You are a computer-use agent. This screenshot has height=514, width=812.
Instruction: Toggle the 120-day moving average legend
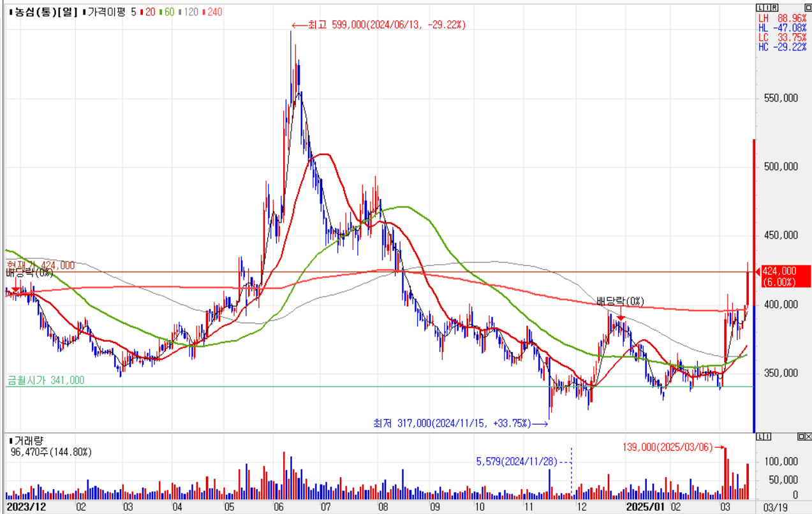pyautogui.click(x=189, y=11)
